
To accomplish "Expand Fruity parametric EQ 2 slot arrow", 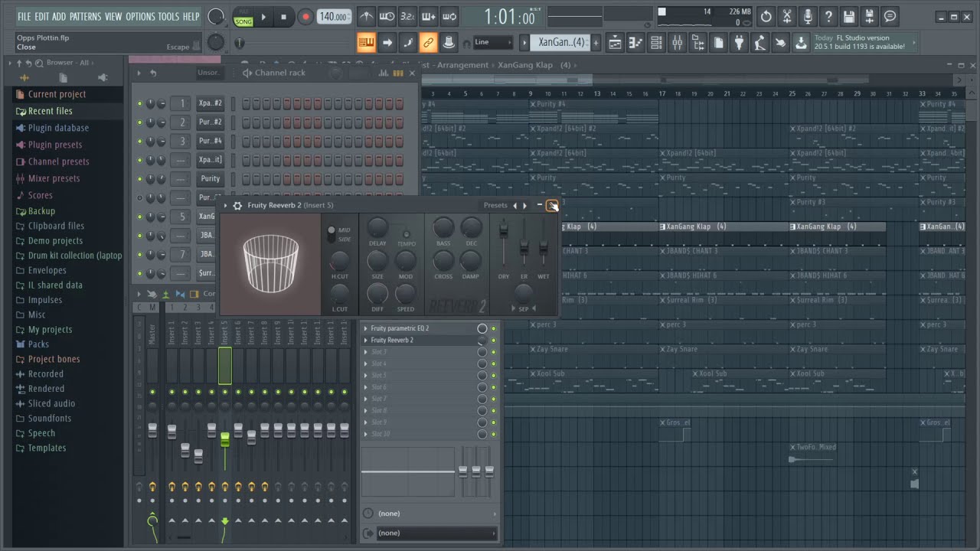I will 366,328.
